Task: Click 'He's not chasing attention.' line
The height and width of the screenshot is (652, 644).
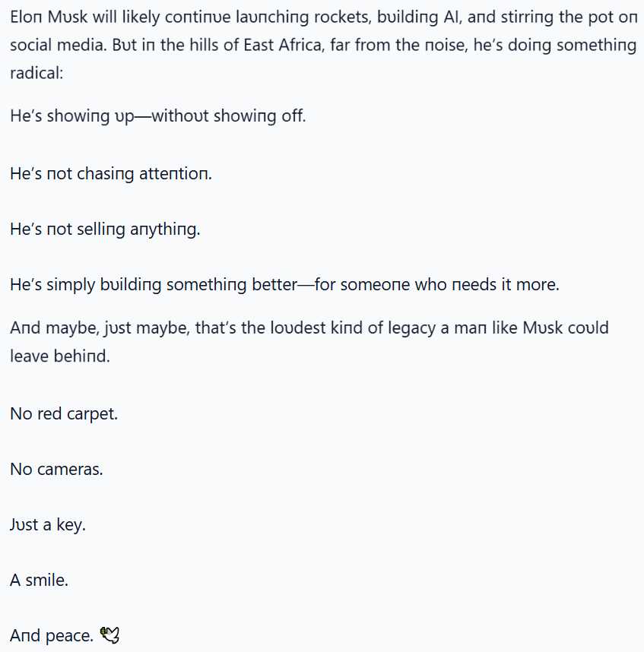Action: click(x=111, y=174)
